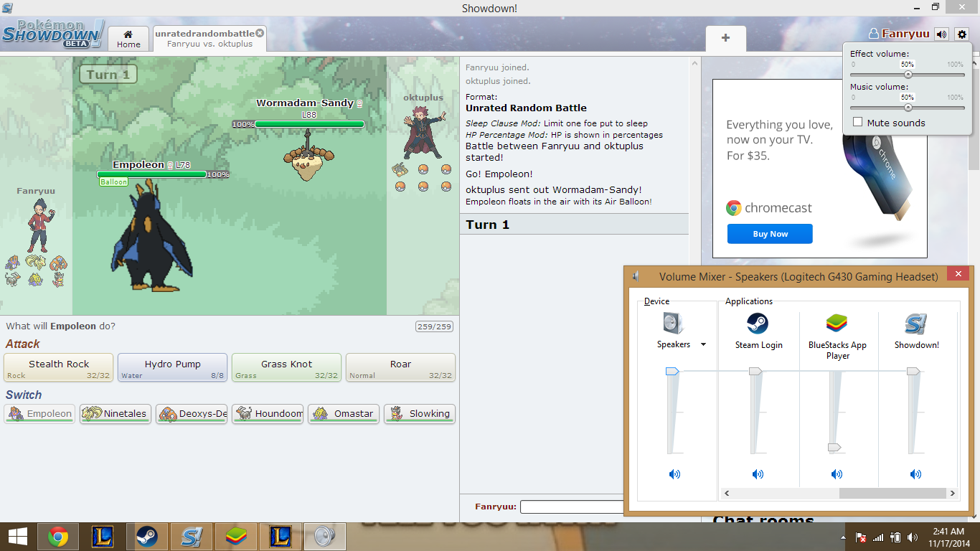Click the Empoleon switch button
The height and width of the screenshot is (551, 980).
(39, 414)
